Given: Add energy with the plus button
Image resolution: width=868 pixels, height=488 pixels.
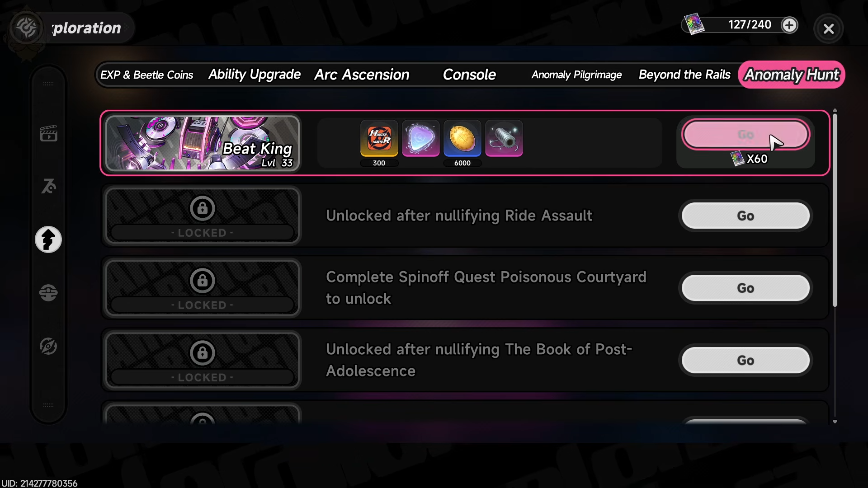Looking at the screenshot, I should coord(789,25).
